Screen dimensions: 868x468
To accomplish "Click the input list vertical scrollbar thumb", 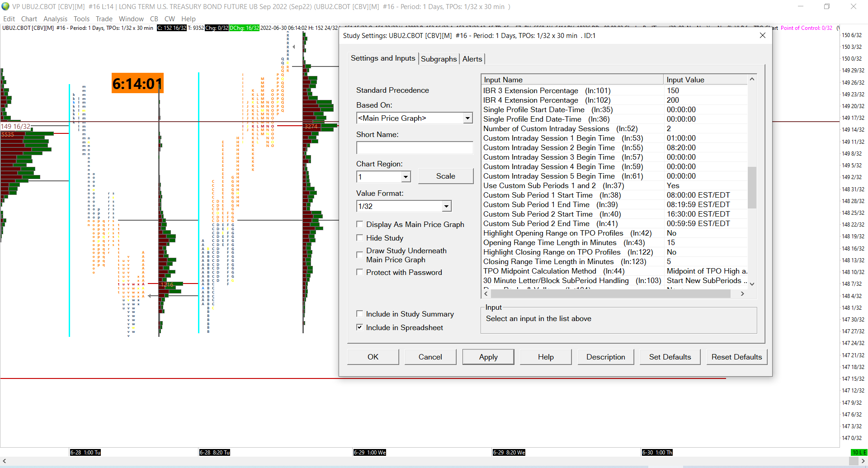I will pyautogui.click(x=752, y=187).
